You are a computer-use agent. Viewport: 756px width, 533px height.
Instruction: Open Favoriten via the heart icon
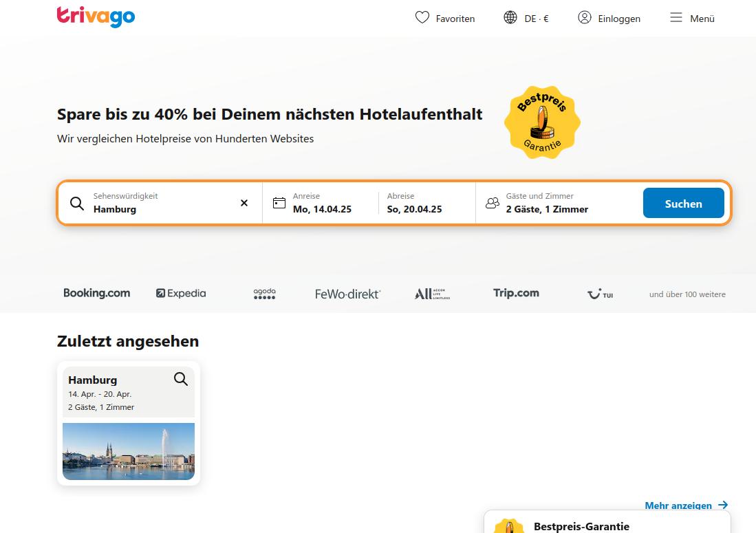pos(422,18)
